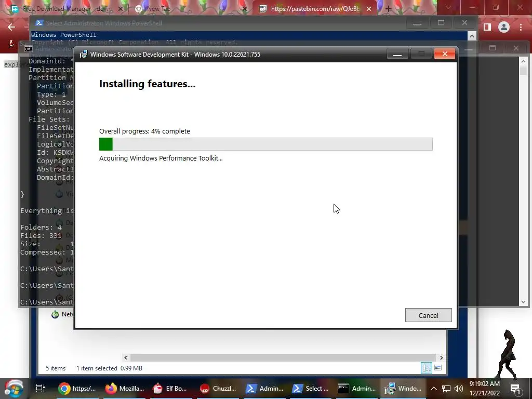Go back in Chrome with arrow

[x=11, y=27]
